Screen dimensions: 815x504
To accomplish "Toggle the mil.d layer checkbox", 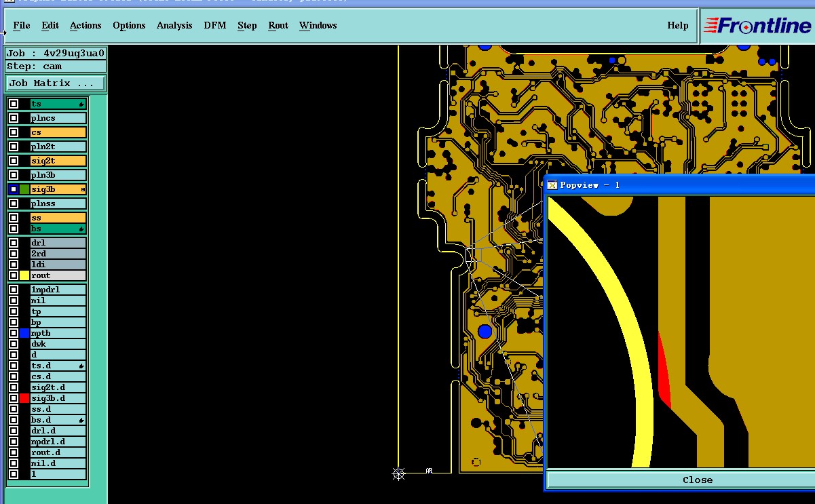I will 14,463.
